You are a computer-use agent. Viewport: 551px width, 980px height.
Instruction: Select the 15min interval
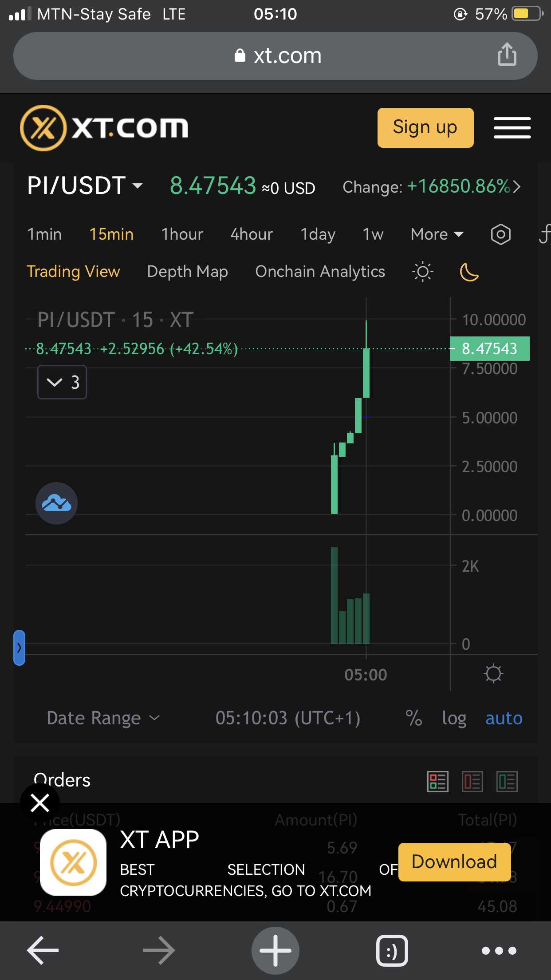coord(111,234)
